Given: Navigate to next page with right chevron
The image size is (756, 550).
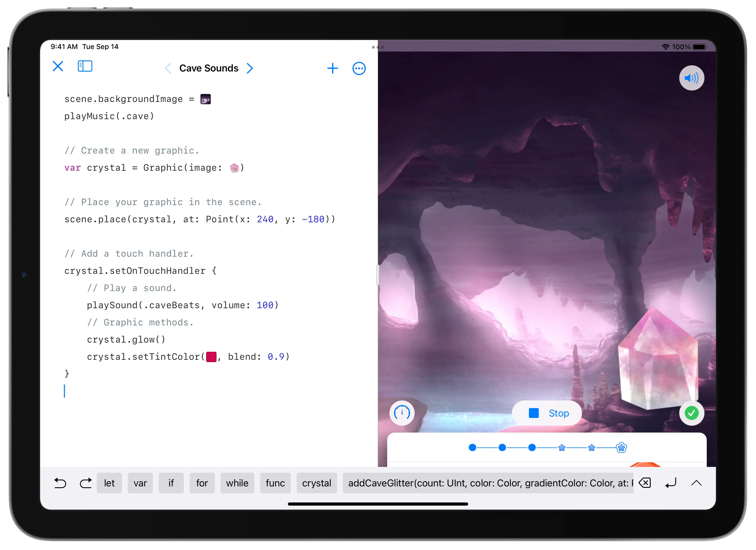Looking at the screenshot, I should 252,69.
